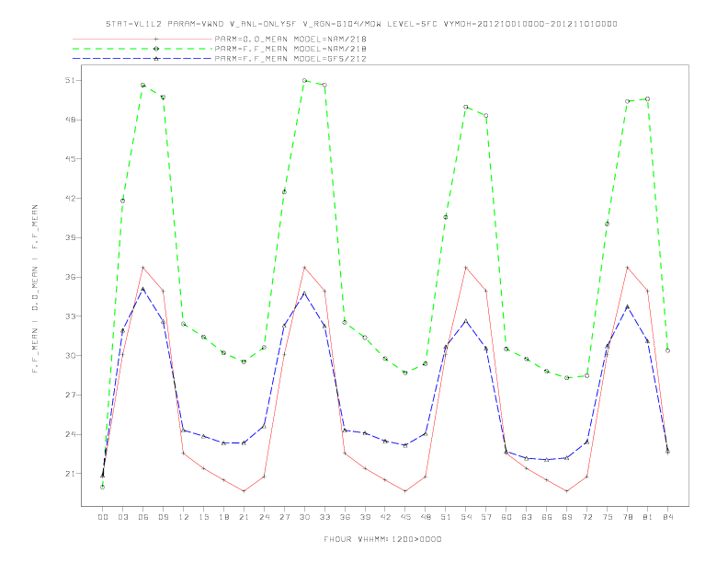
Task: Click y-axis tick label 36
Action: click(x=70, y=277)
